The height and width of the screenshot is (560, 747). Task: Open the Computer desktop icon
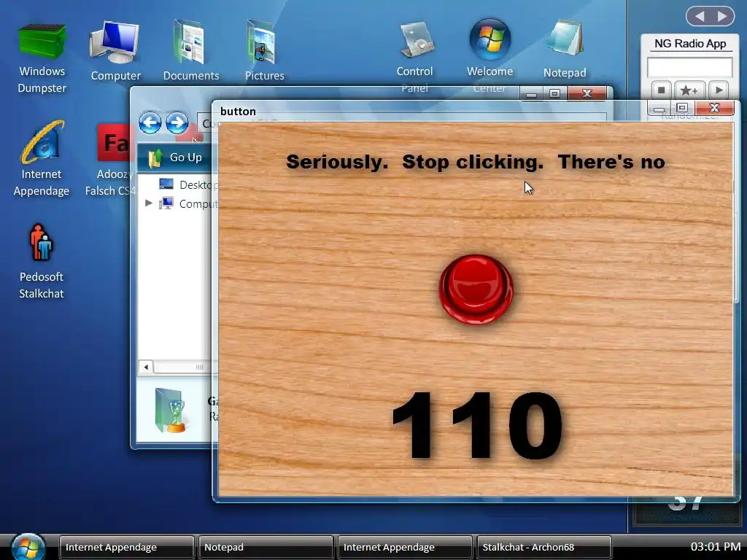pyautogui.click(x=115, y=51)
